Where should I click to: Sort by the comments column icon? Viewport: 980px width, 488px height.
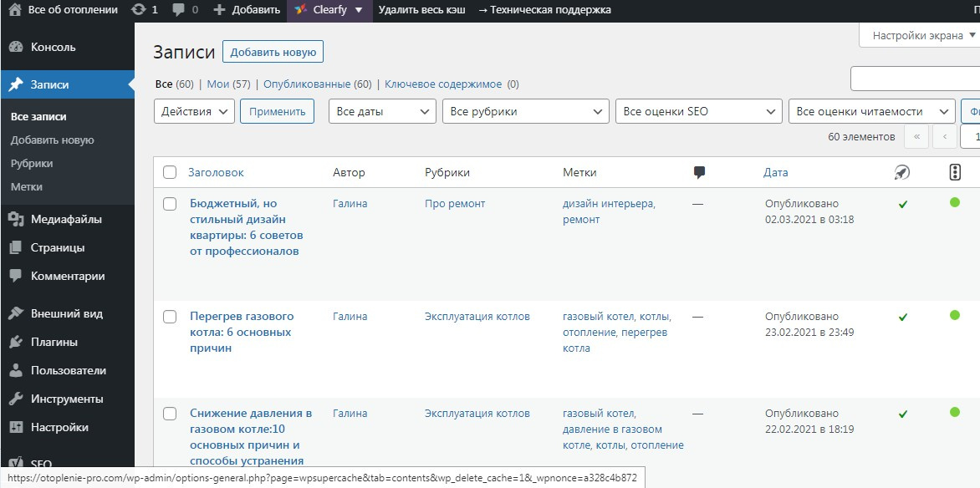click(x=700, y=172)
